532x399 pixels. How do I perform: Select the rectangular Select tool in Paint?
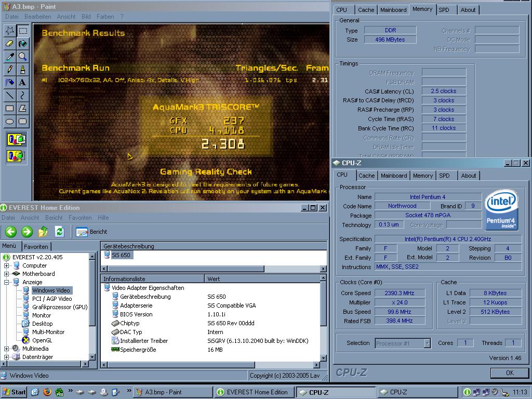[23, 31]
